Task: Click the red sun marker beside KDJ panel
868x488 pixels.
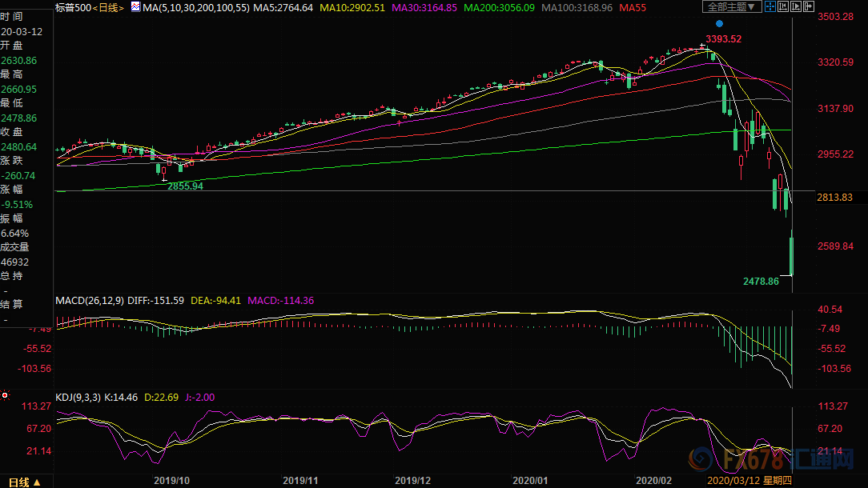Action: pos(6,395)
